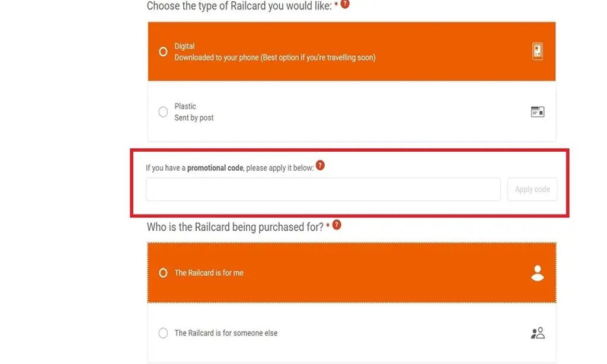Click the help icon beside "Choose the type of Railcard"
Viewport: 607px width, 364px height.
tap(344, 5)
